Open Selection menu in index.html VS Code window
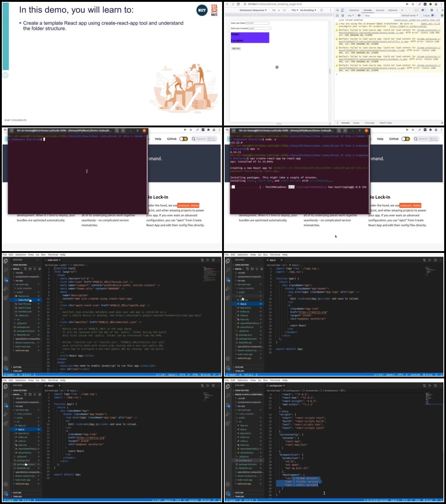 click(21, 255)
